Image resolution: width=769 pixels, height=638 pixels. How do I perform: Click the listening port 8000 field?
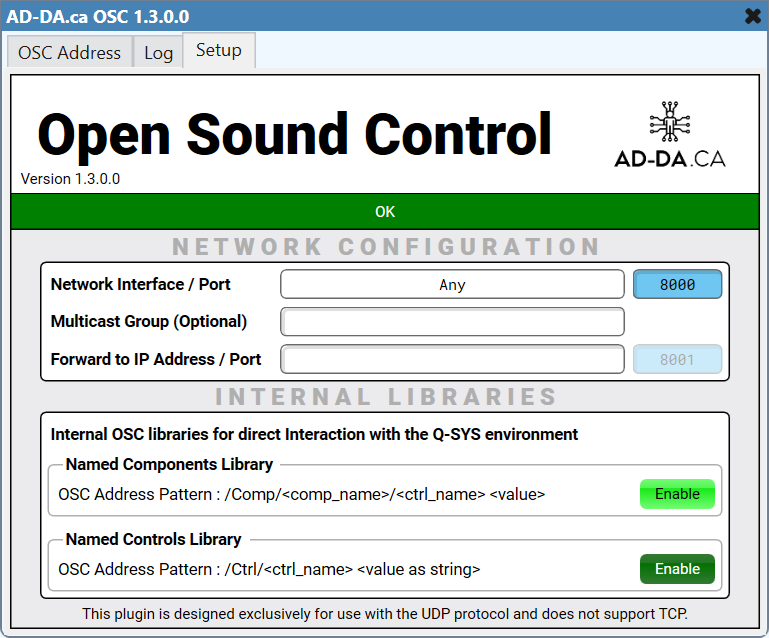click(677, 285)
